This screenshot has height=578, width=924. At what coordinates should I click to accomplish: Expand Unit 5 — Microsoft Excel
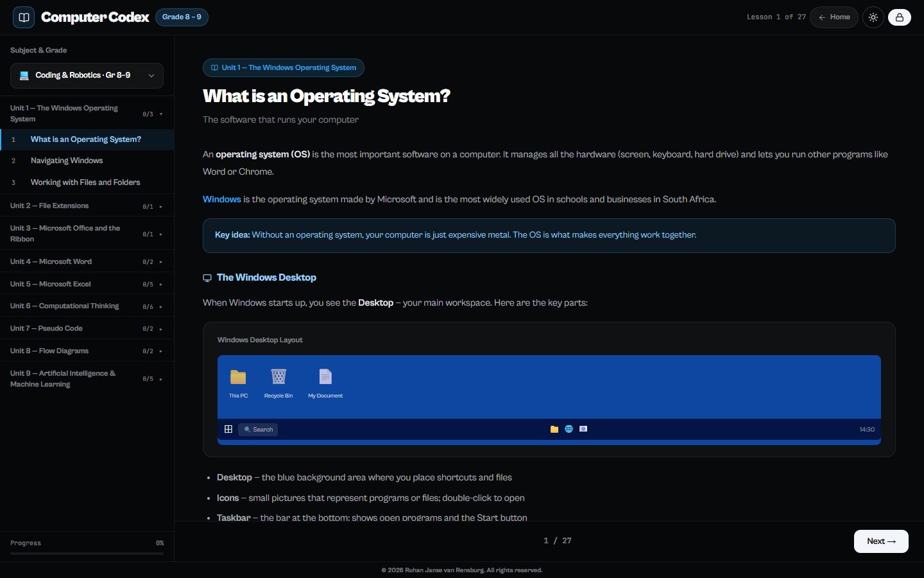click(87, 284)
